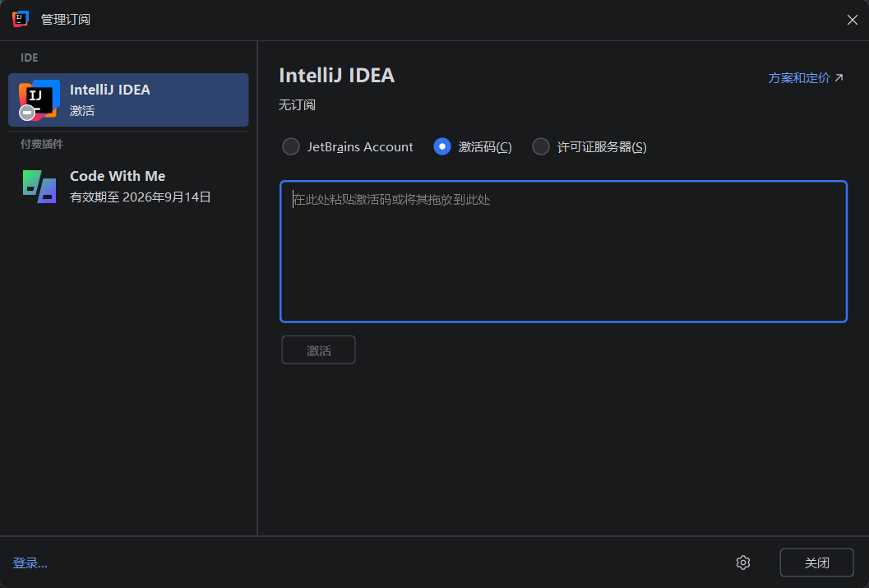869x588 pixels.
Task: Open the Code With Me subscription entry
Action: [x=128, y=186]
